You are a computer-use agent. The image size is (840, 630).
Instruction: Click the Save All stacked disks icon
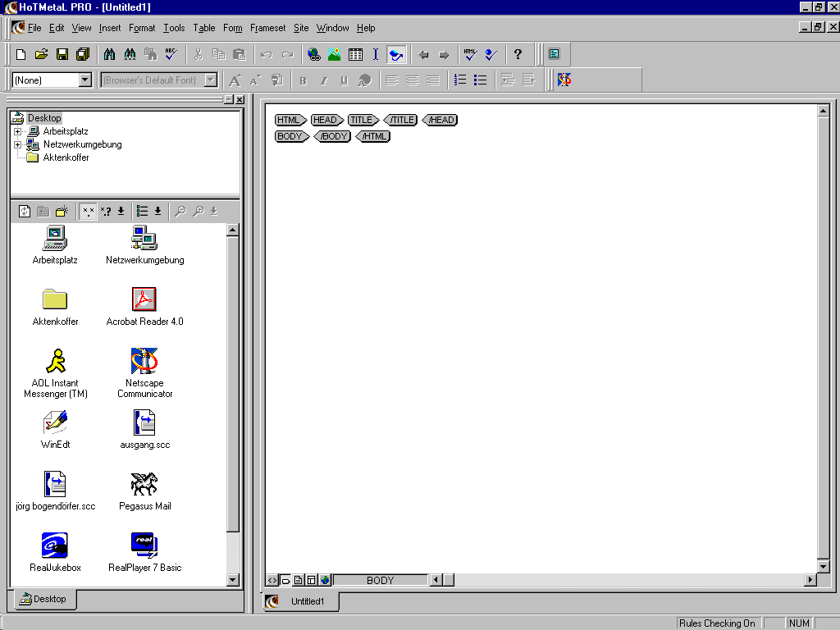click(83, 54)
